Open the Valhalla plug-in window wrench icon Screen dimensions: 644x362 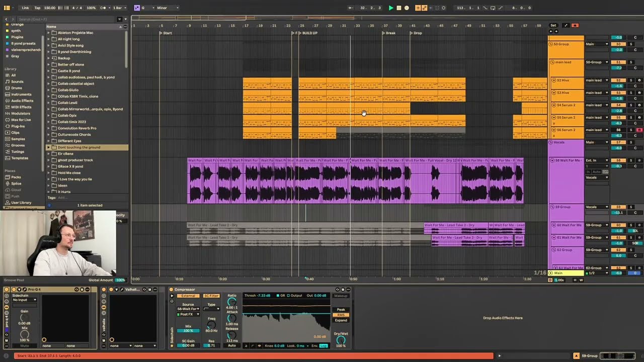pyautogui.click(x=122, y=290)
